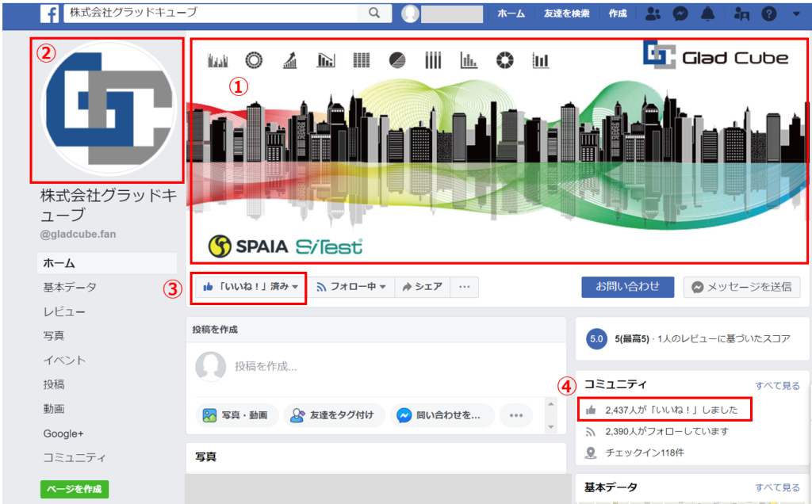812x504 pixels.
Task: Go to ホーム in the top navigation bar
Action: click(511, 14)
